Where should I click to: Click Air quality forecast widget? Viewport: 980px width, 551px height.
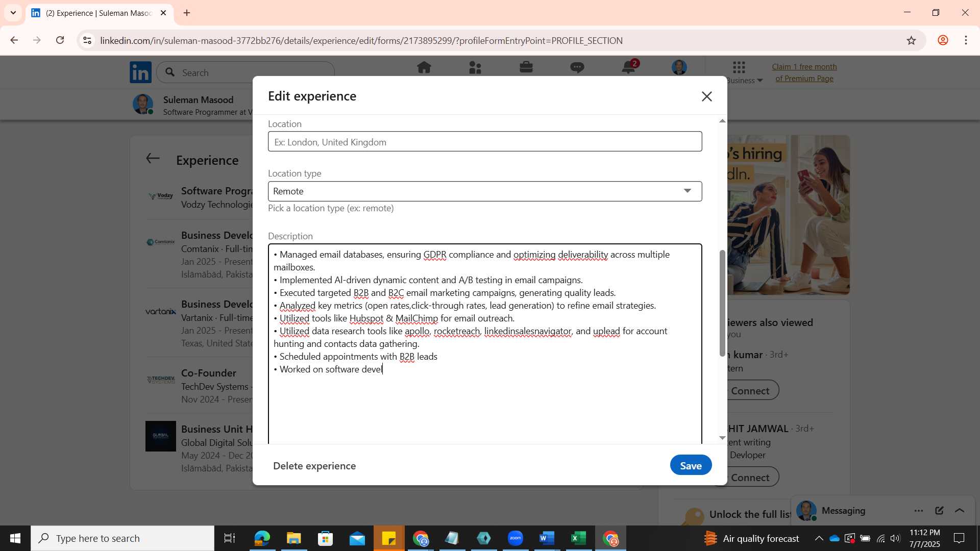click(x=751, y=538)
